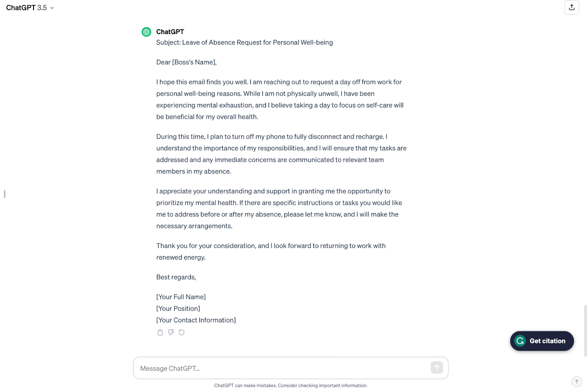Viewport: 587px width, 392px height.
Task: Click the send message arrow button
Action: [437, 367]
